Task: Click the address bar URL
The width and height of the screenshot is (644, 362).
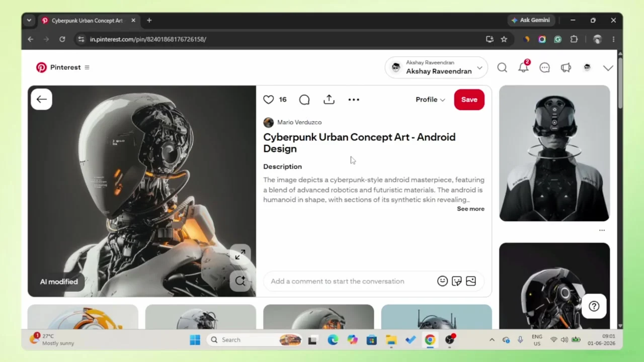Action: [148, 39]
